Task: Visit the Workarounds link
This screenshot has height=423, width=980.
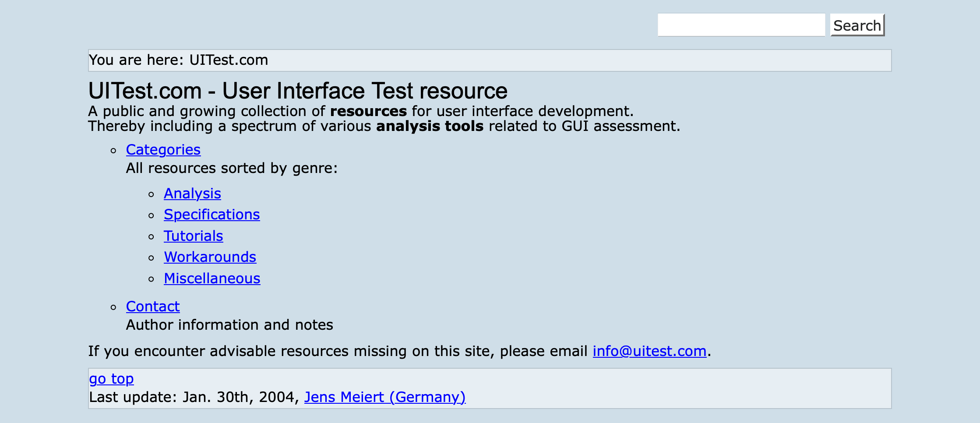Action: point(210,257)
